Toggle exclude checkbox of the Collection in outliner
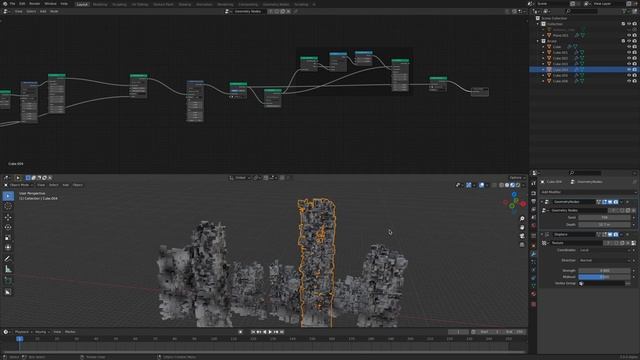640x360 pixels. click(x=623, y=24)
